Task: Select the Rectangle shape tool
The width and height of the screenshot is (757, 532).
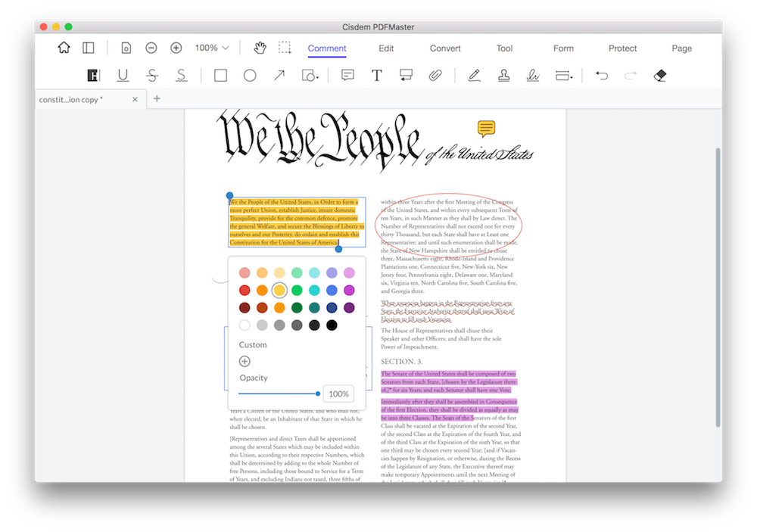Action: (x=220, y=76)
